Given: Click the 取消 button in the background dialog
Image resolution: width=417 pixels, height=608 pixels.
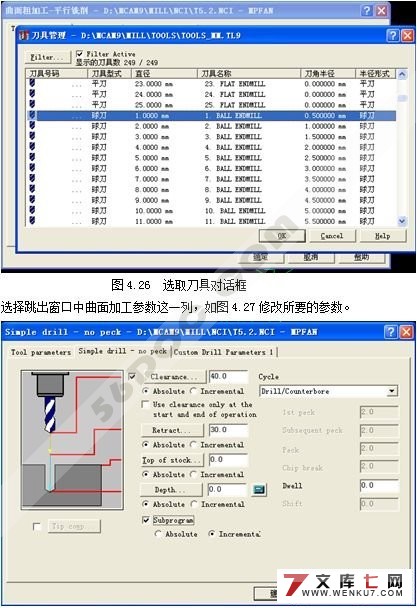Looking at the screenshot, I should point(311,257).
